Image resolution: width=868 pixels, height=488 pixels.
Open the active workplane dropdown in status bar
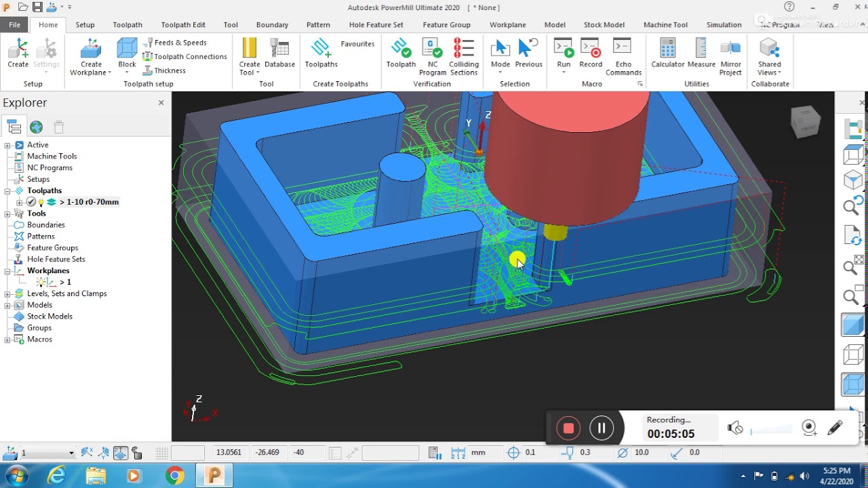[71, 453]
